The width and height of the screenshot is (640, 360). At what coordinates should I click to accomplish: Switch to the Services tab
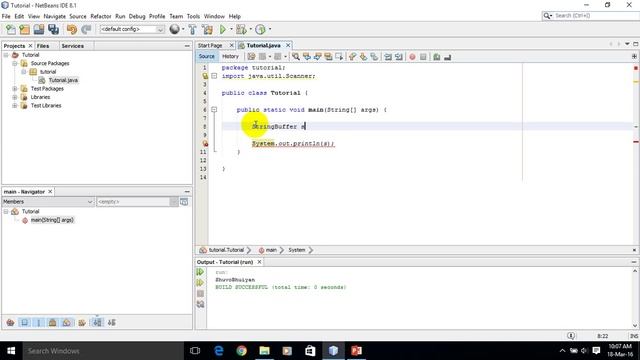(73, 46)
